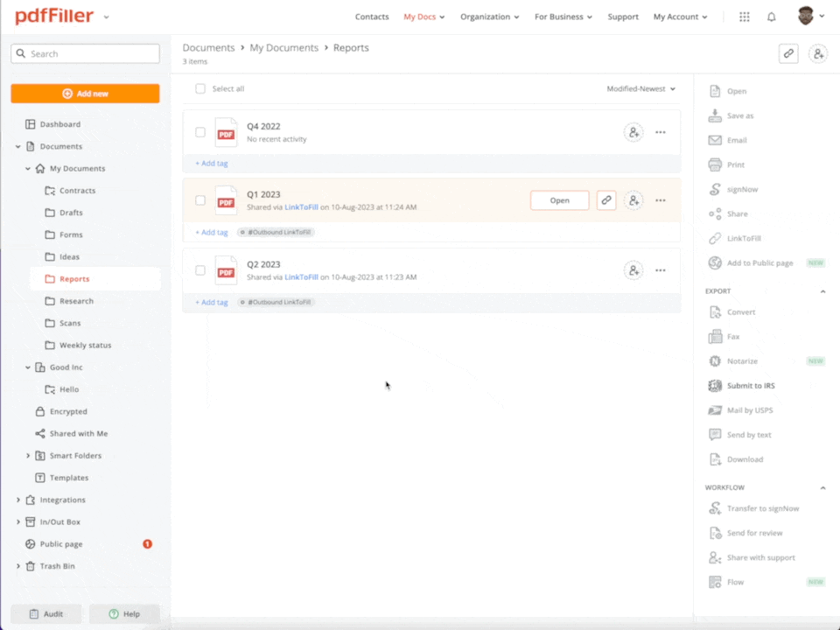This screenshot has height=630, width=840.
Task: Tick the checkbox for Q2 2023
Action: [200, 270]
